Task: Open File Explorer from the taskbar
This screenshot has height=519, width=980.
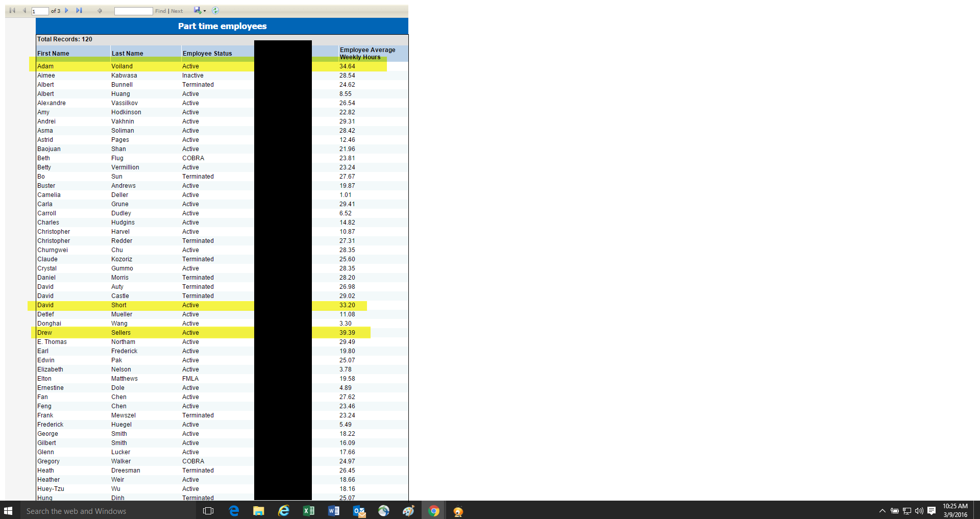Action: tap(259, 511)
